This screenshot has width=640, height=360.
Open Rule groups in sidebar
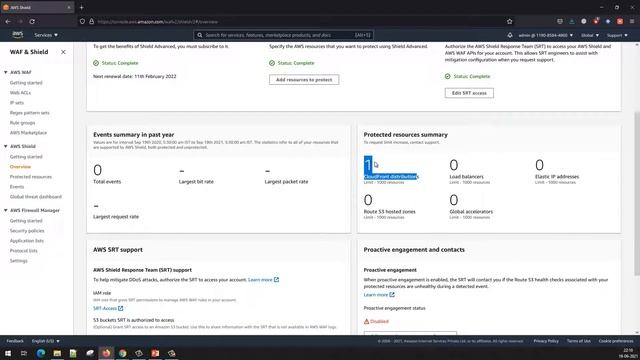[22, 123]
